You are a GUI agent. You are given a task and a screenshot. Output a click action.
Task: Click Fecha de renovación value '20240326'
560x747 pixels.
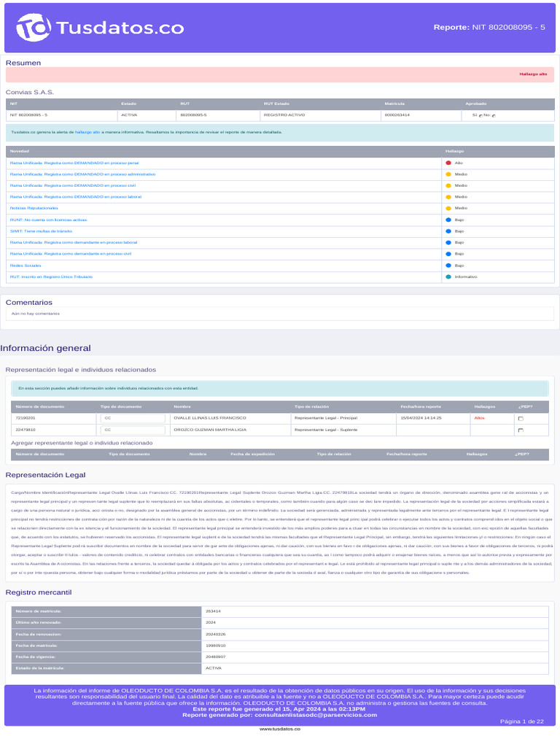coord(216,634)
